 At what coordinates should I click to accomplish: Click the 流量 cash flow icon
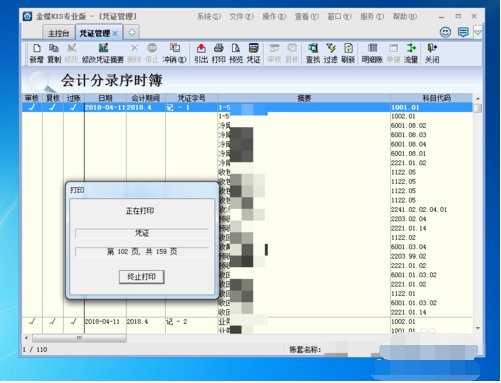point(411,53)
